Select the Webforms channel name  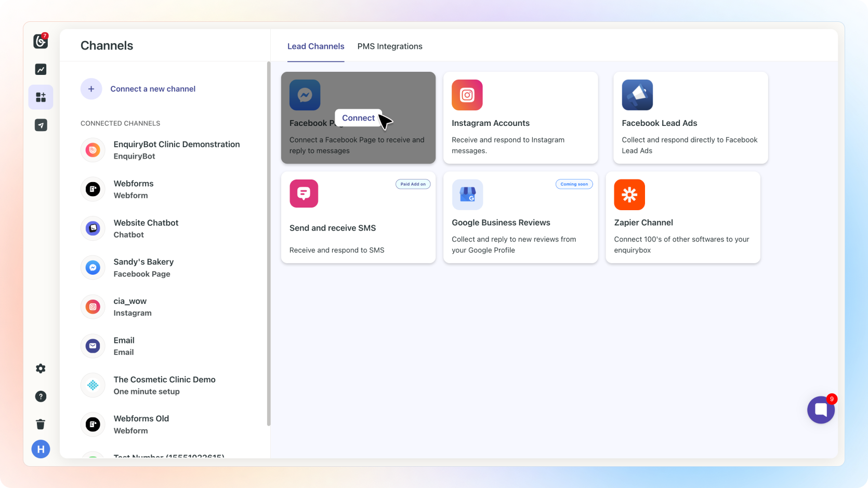tap(134, 184)
